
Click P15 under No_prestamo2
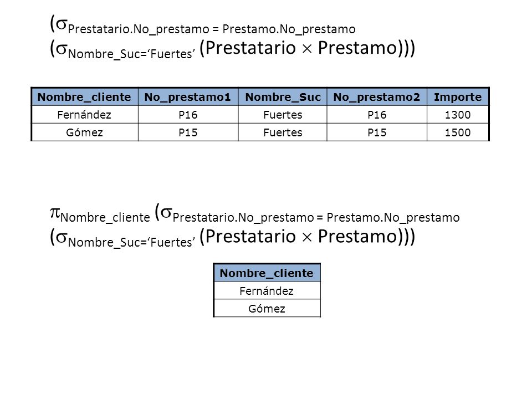coord(377,132)
